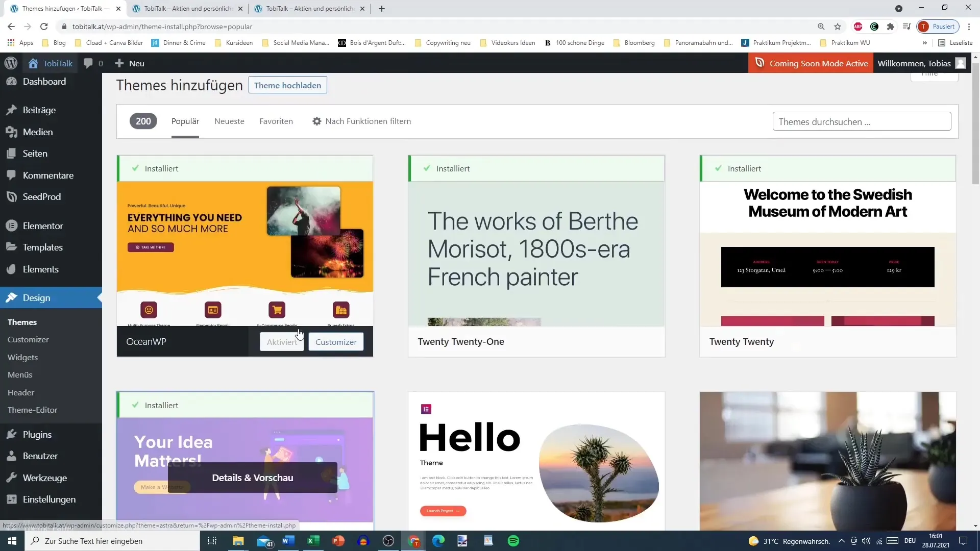Open the Header sidebar section
The width and height of the screenshot is (980, 551).
(21, 392)
